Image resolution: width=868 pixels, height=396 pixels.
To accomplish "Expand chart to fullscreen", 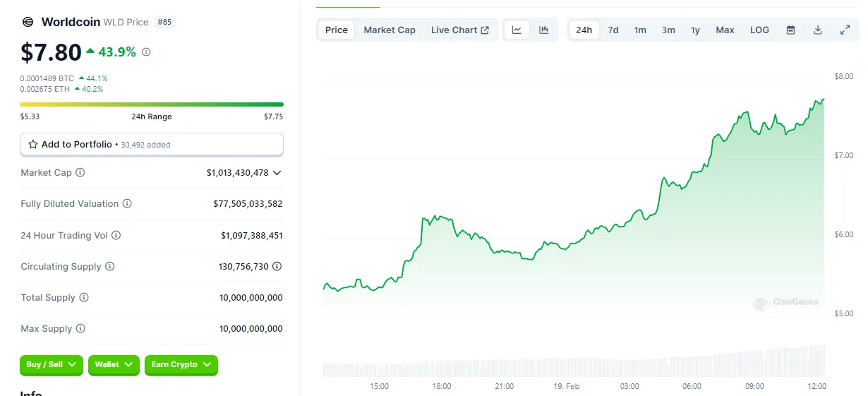I will click(x=845, y=30).
